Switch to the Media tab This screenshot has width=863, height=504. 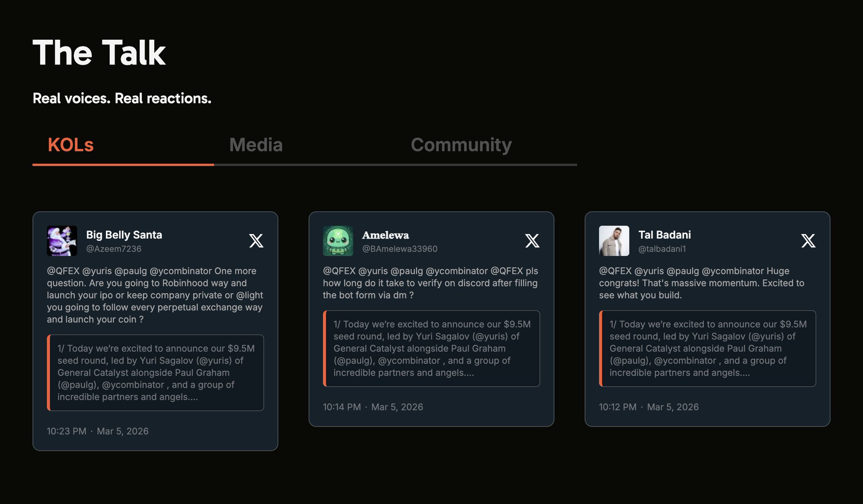256,145
